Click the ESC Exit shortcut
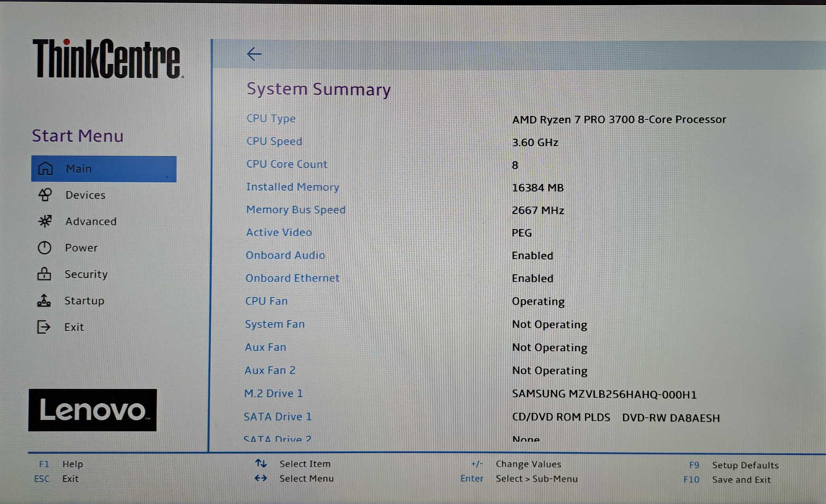 point(56,479)
